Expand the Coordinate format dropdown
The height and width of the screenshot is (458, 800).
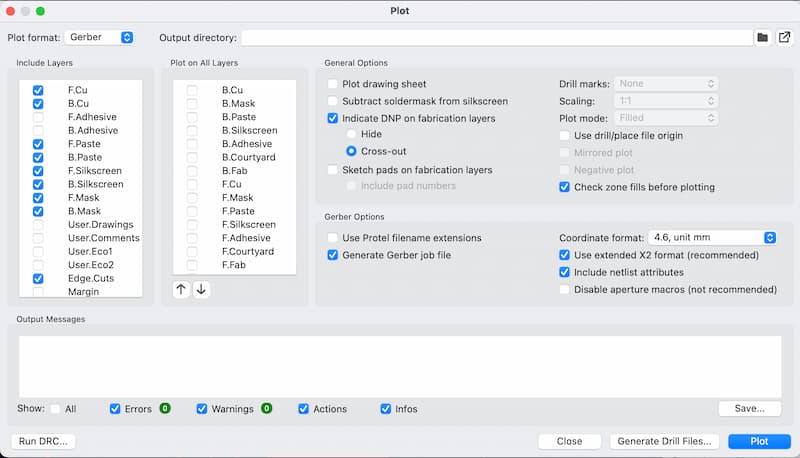[x=712, y=238]
